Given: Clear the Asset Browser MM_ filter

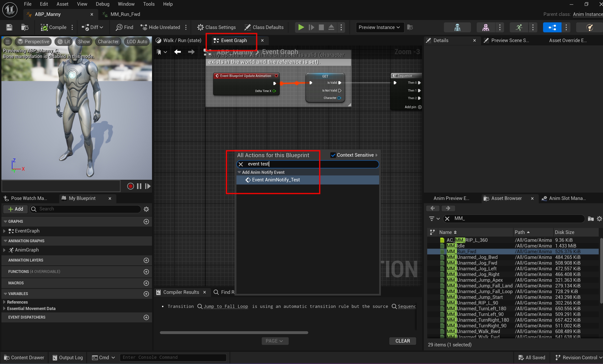Looking at the screenshot, I should (x=447, y=218).
